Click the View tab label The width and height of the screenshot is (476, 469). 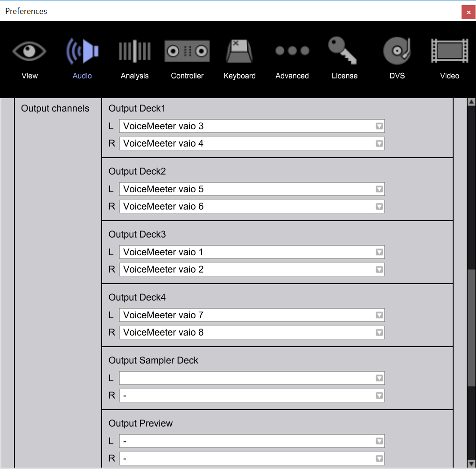(x=29, y=76)
